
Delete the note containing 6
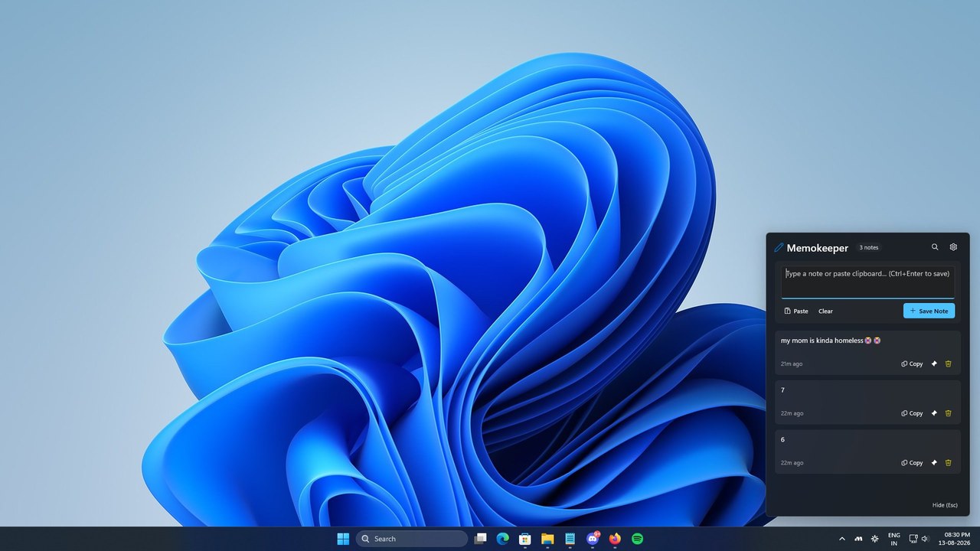[948, 463]
